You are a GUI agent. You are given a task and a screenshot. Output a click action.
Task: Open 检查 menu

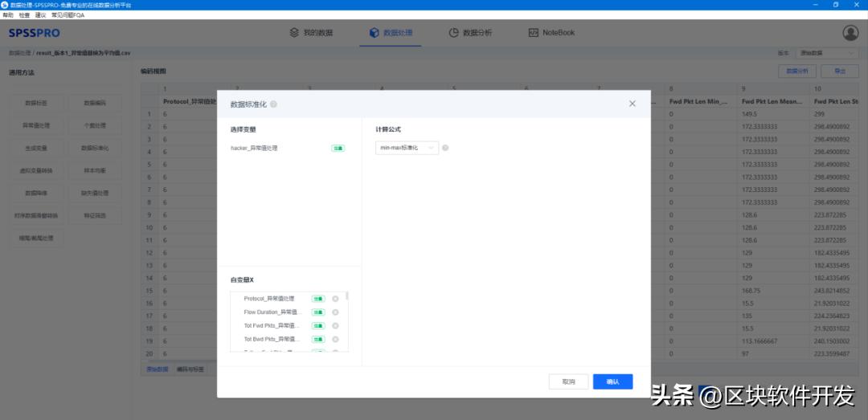click(24, 15)
